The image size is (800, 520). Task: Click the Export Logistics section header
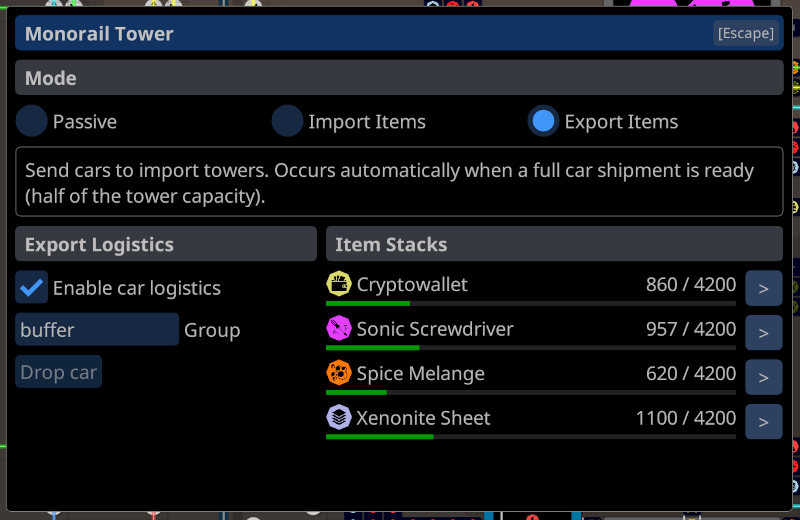(x=166, y=244)
